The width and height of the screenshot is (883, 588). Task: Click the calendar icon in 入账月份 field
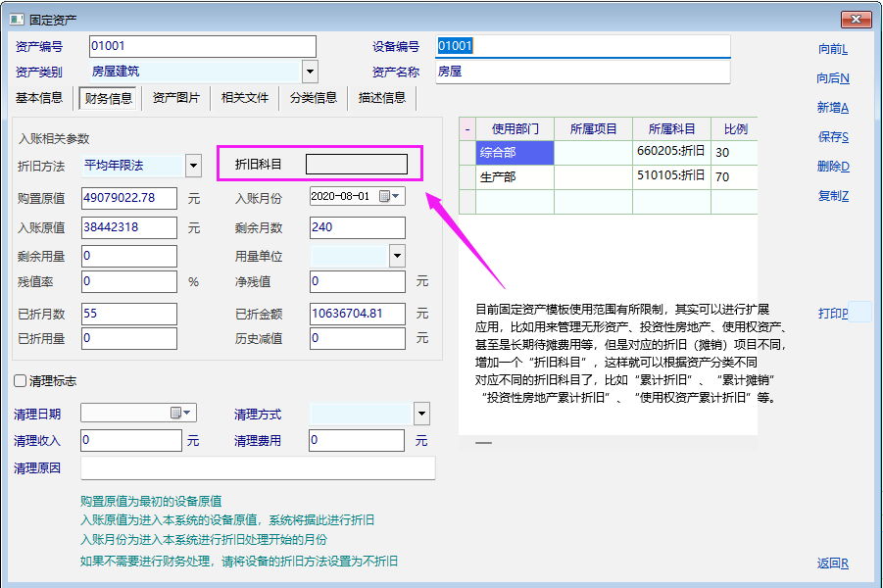(385, 197)
